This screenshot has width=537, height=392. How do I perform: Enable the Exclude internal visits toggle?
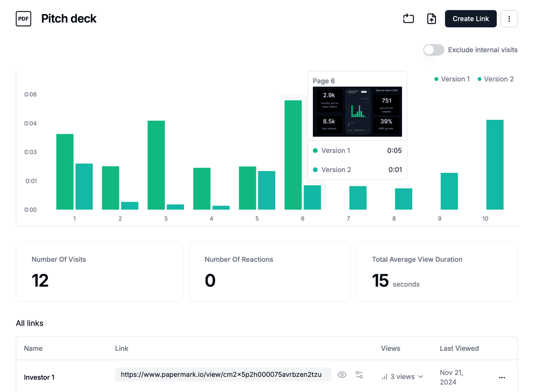(x=433, y=50)
